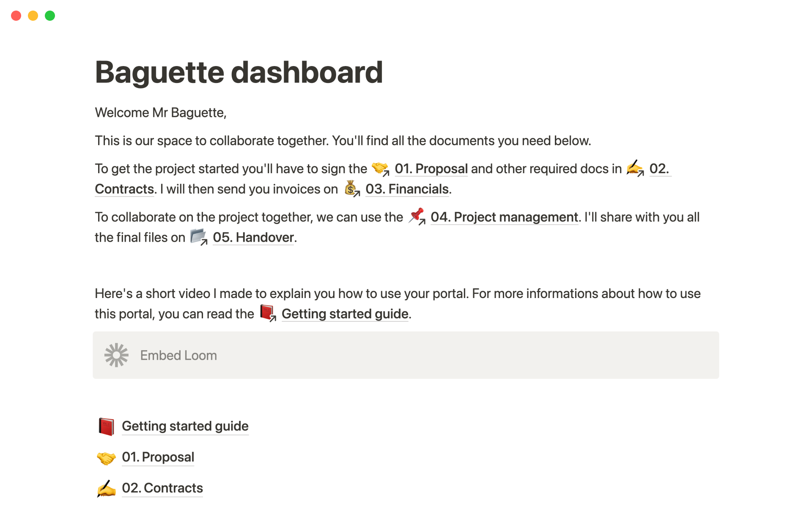The image size is (812, 508).
Task: Open Getting started guide from the page list
Action: pos(185,426)
